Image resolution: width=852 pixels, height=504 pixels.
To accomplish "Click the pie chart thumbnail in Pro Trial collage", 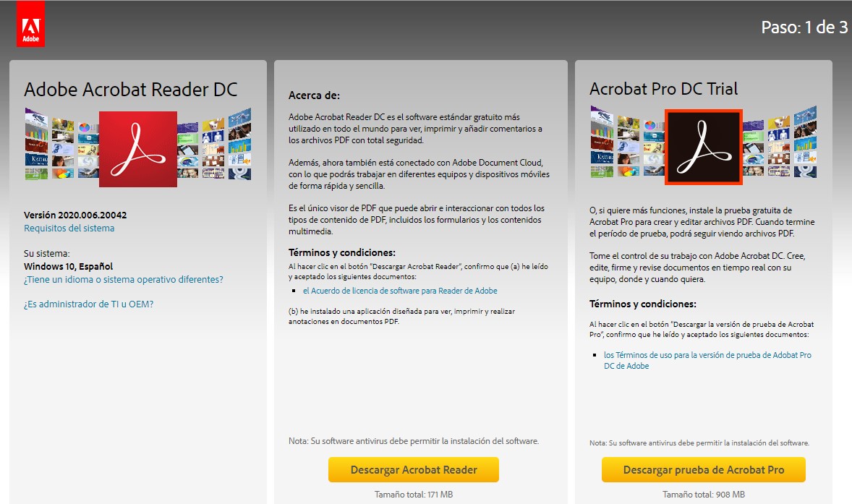I will [649, 124].
